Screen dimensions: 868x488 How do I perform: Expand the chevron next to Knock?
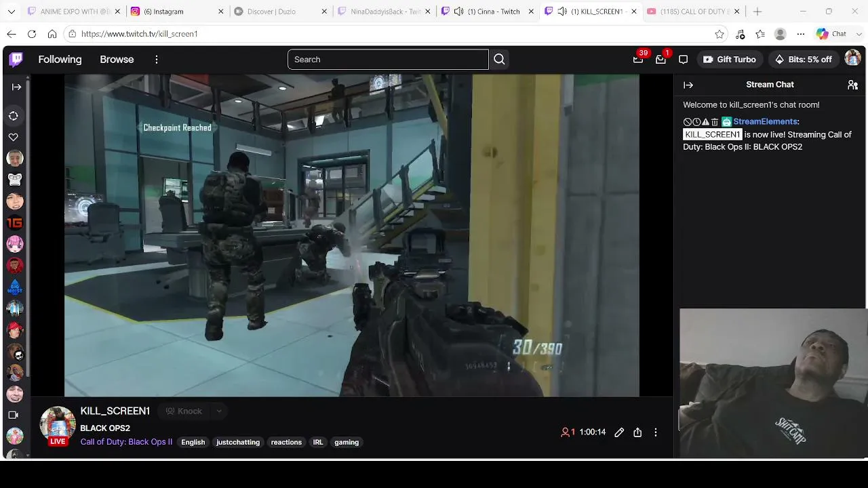pos(218,411)
